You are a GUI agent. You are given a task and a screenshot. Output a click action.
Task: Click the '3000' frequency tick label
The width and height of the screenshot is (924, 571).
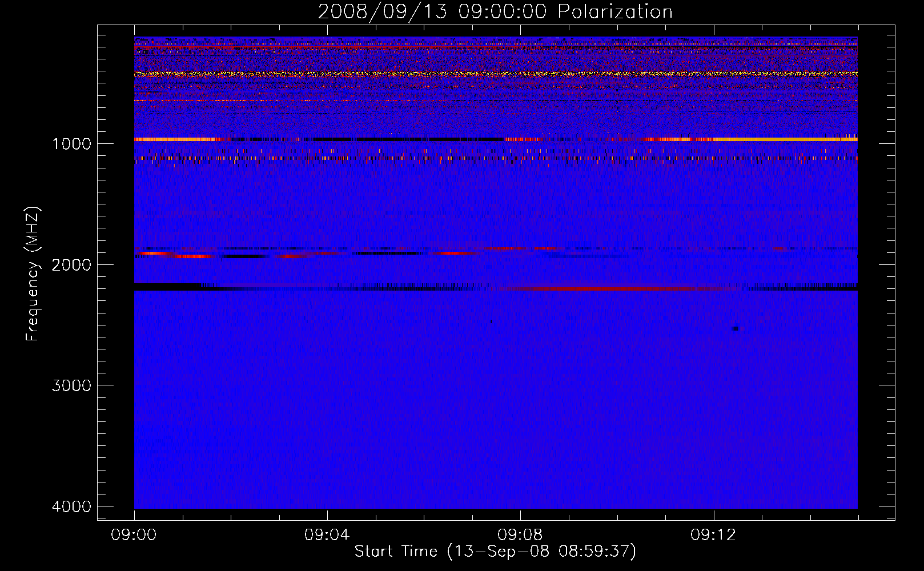coord(71,385)
